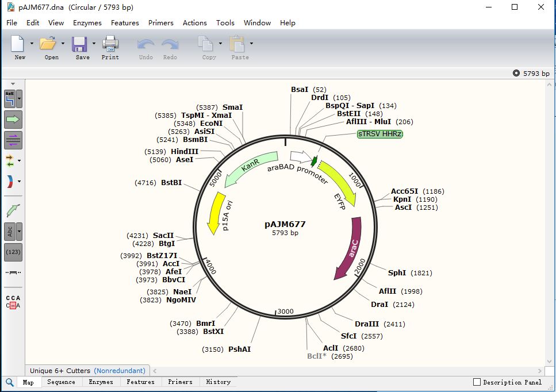556x392 pixels.
Task: Open the dropdown beside the orange-green arrows button
Action: [x=19, y=160]
